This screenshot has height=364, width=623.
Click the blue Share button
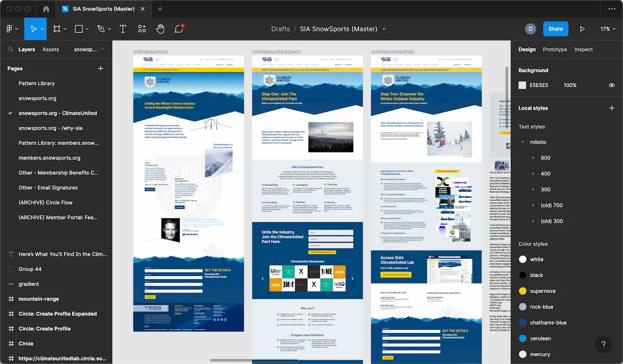555,29
